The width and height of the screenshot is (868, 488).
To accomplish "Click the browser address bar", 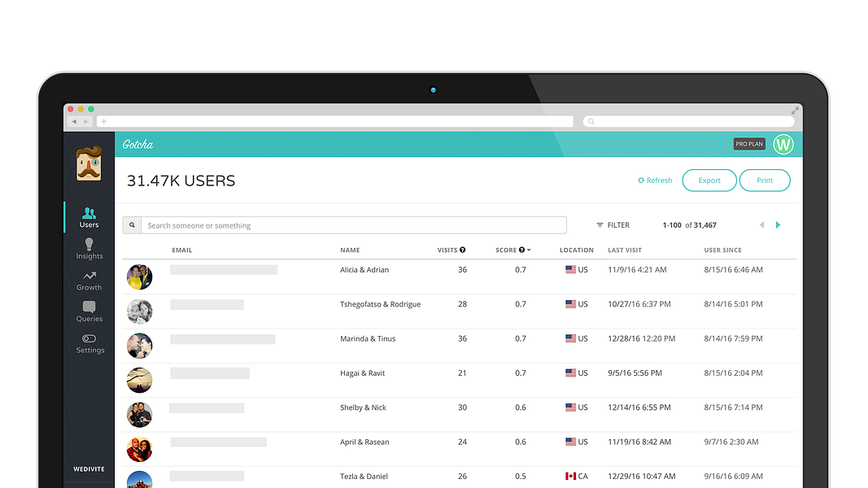I will point(335,121).
